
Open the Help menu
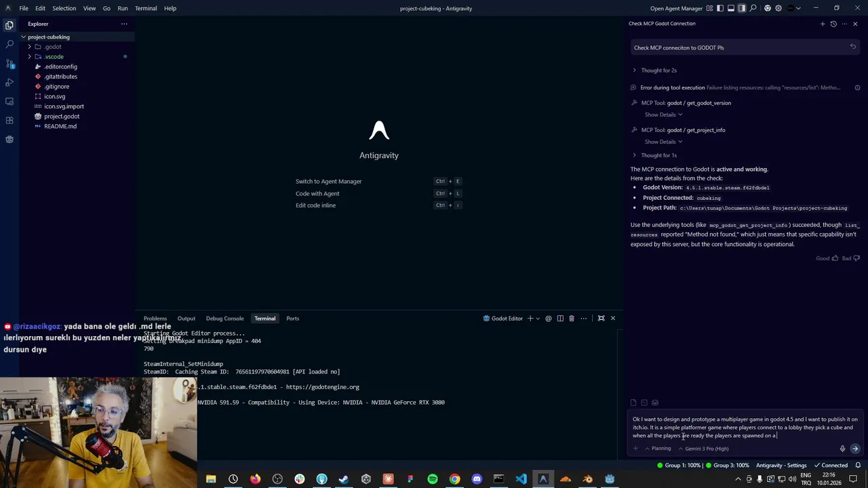click(170, 8)
